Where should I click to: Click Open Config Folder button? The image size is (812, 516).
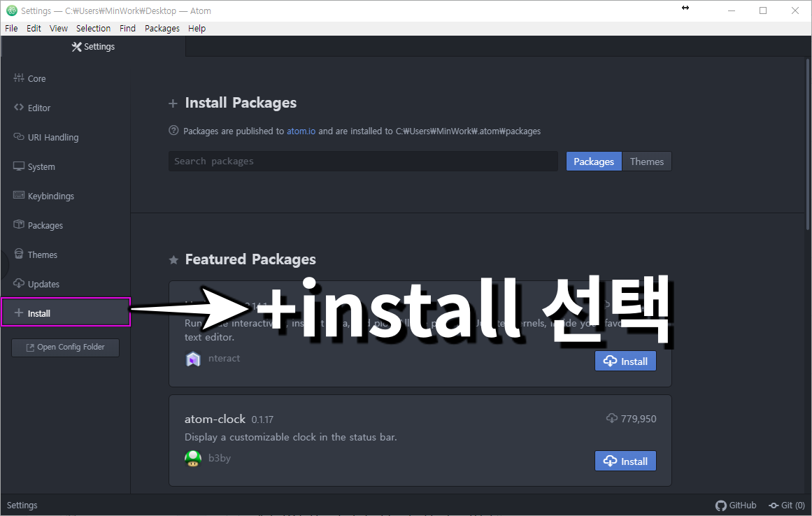click(65, 347)
